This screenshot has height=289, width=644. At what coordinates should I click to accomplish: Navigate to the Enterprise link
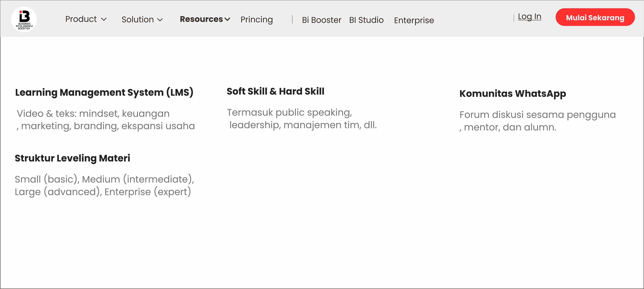tap(414, 20)
